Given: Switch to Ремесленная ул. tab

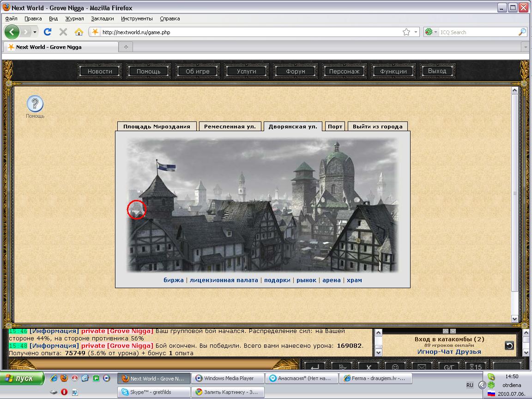Looking at the screenshot, I should [230, 126].
